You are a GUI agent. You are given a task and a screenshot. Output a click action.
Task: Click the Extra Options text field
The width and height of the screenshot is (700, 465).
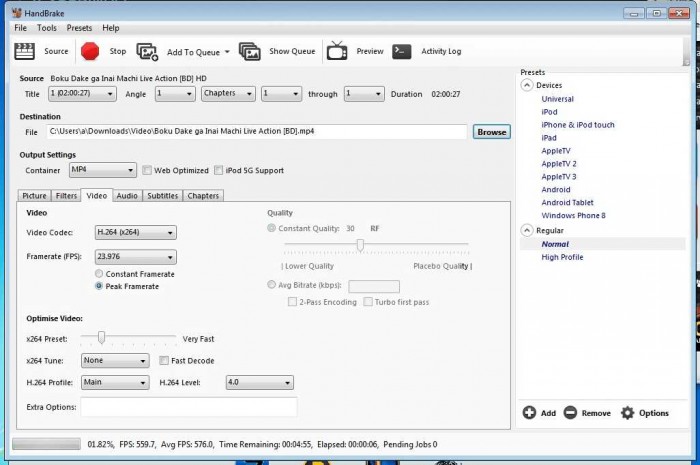click(x=189, y=407)
